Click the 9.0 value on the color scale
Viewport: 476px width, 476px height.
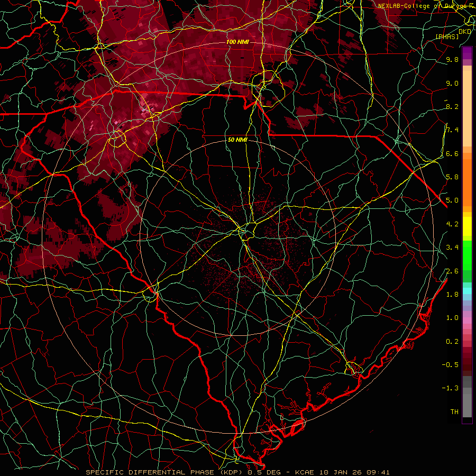point(452,84)
